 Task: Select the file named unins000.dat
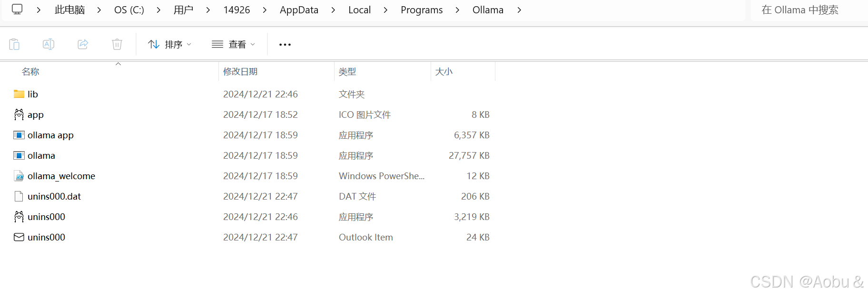[54, 196]
